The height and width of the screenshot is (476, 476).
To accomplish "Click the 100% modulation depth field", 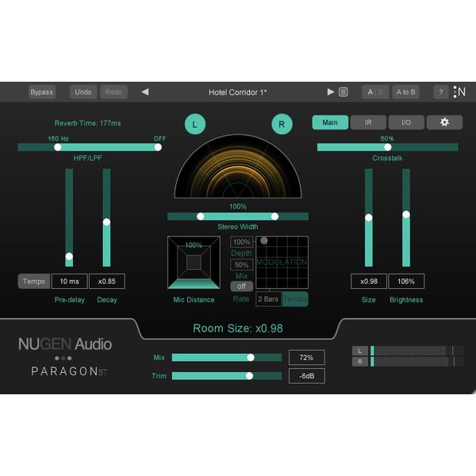I will coord(242,242).
